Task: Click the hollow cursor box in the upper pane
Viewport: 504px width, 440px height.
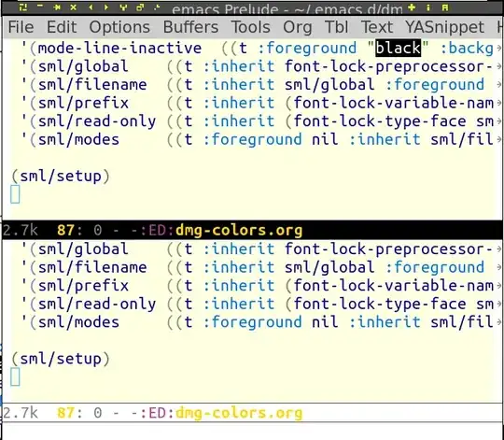Action: [15, 194]
